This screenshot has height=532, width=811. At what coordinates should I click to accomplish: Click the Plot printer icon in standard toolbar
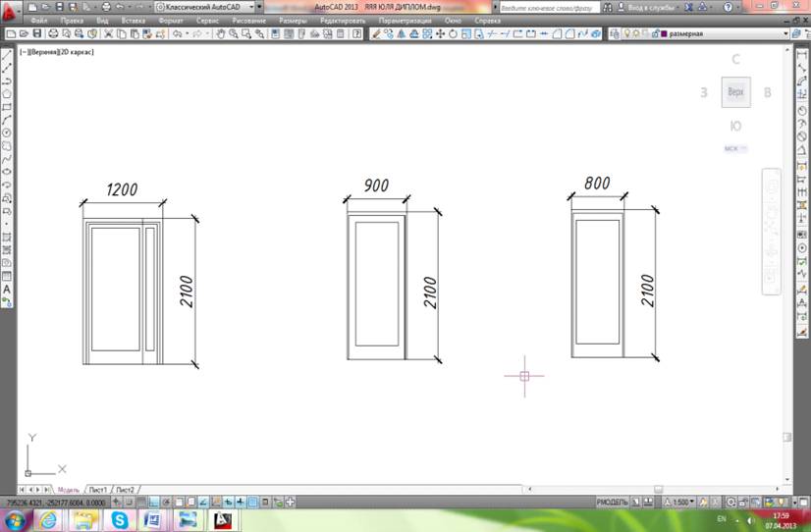point(53,33)
